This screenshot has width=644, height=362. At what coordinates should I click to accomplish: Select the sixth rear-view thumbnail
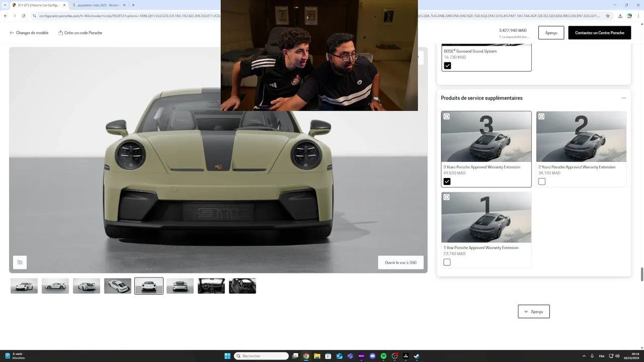pyautogui.click(x=180, y=286)
